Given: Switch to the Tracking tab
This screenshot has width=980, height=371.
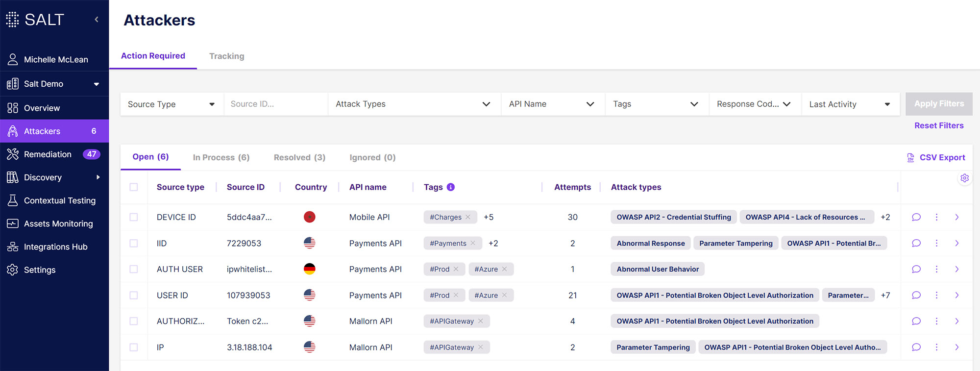Looking at the screenshot, I should pyautogui.click(x=226, y=56).
